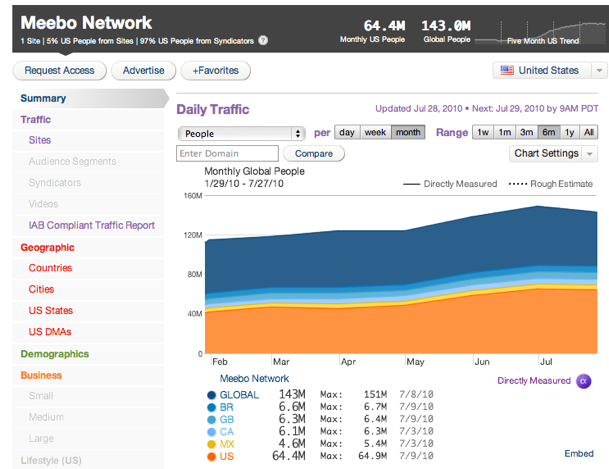
Task: Click the Syndicators sidebar item
Action: point(55,183)
